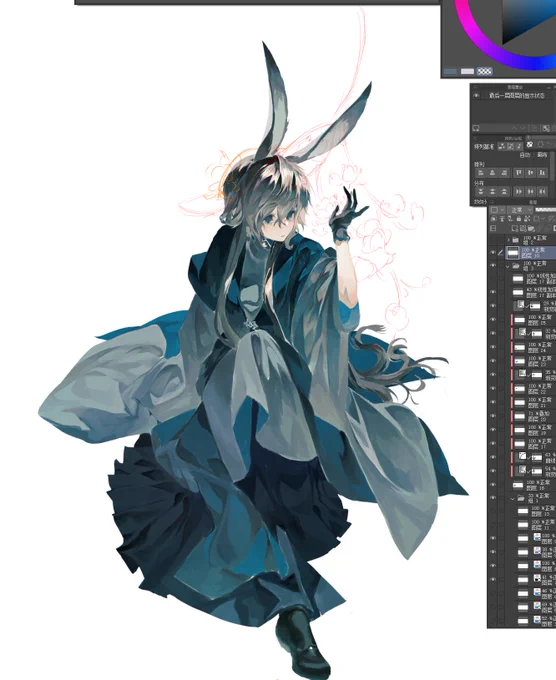This screenshot has height=680, width=556.
Task: Click the 图层 23 layer thumbnail
Action: coord(520,361)
